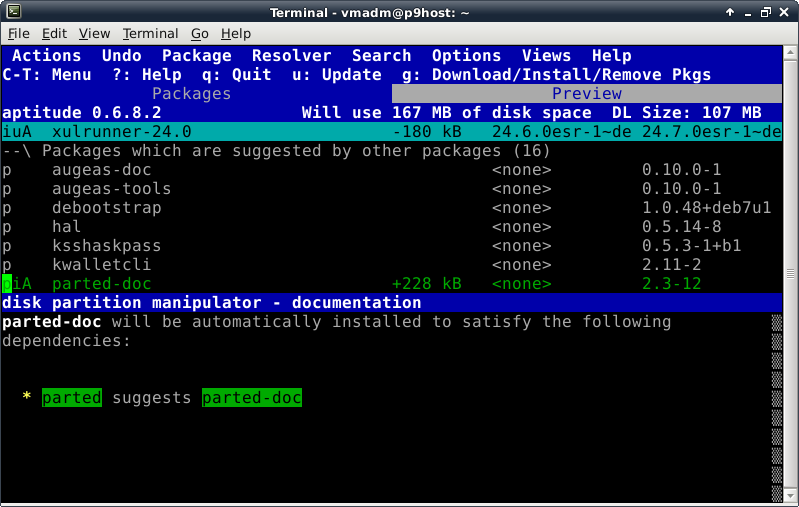Maximize the Terminal window

(x=767, y=12)
